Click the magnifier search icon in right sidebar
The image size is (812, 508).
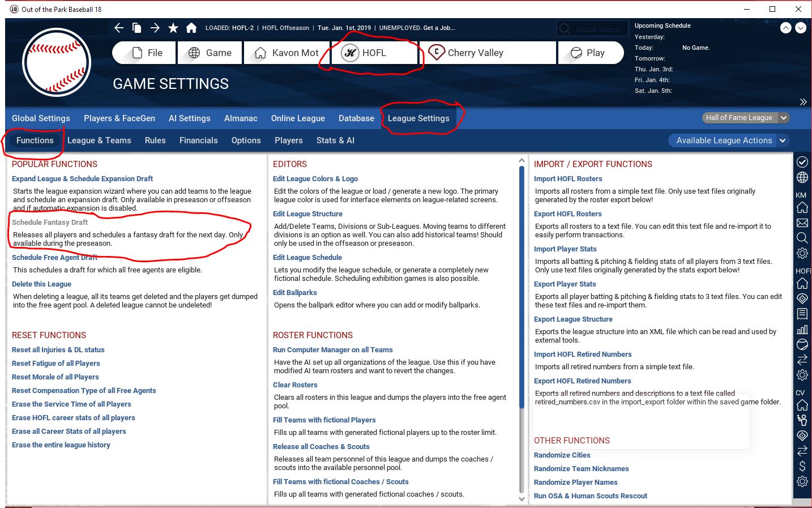click(802, 238)
